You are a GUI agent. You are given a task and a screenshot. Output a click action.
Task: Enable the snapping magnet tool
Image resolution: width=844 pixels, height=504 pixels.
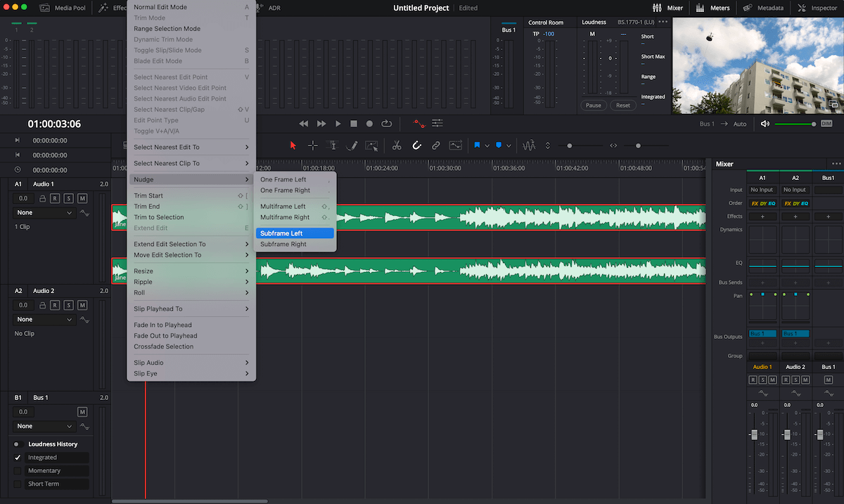[416, 145]
